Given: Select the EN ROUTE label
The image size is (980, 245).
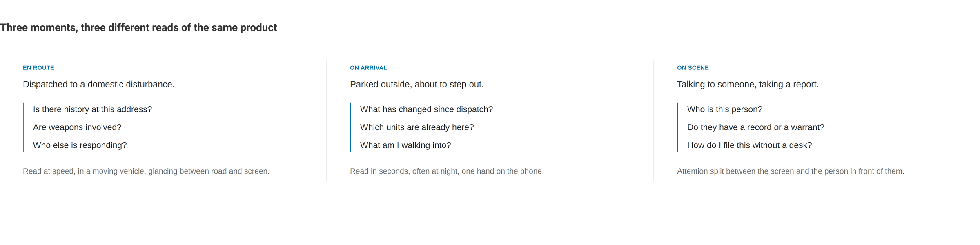Looking at the screenshot, I should coord(38,68).
